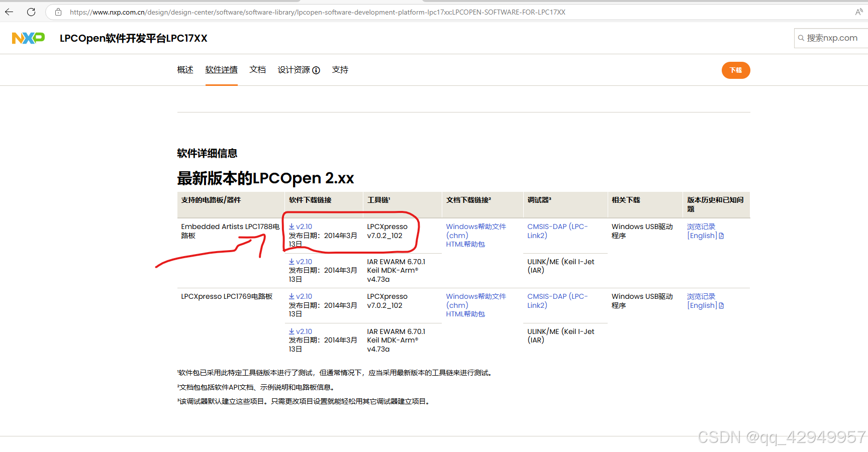868x452 pixels.
Task: Open 浏览记录 link for LPC1769 board
Action: pos(701,296)
